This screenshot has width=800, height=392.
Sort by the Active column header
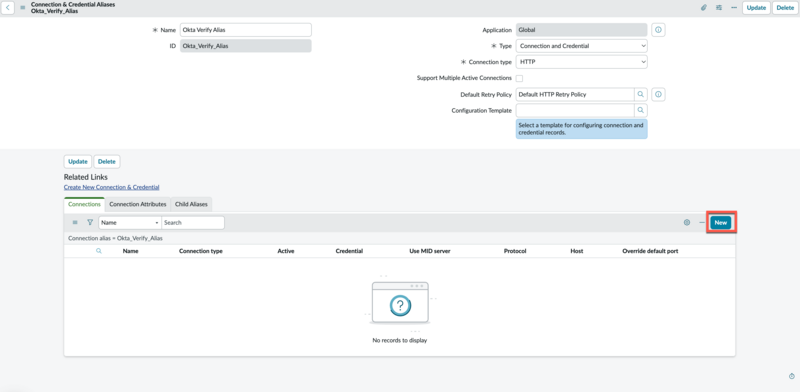click(286, 251)
